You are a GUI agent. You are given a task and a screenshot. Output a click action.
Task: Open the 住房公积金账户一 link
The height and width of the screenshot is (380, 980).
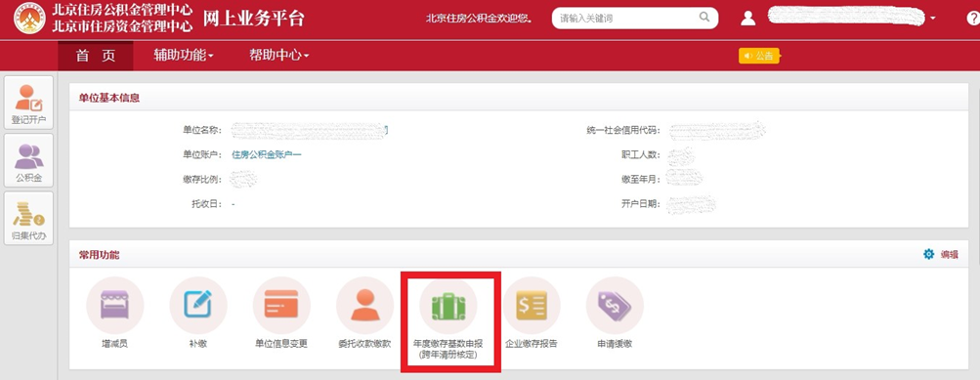[266, 155]
